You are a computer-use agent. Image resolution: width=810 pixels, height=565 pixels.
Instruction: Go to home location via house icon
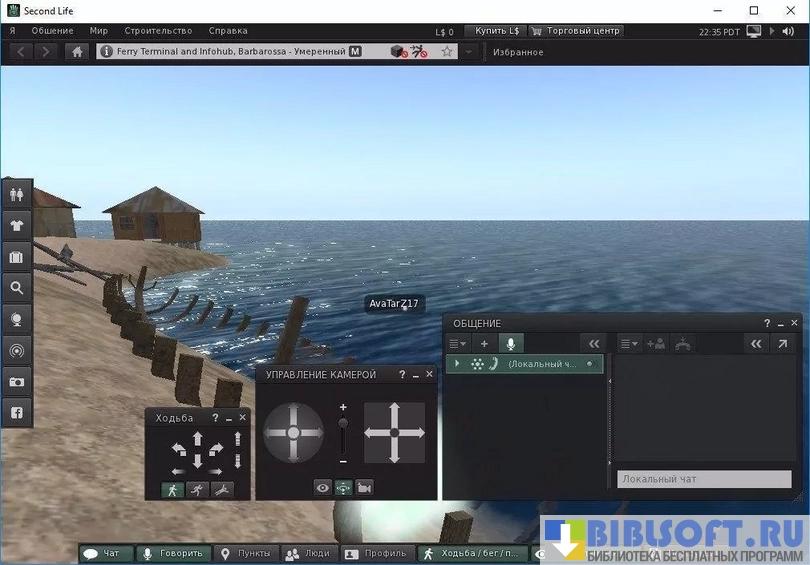coord(77,51)
